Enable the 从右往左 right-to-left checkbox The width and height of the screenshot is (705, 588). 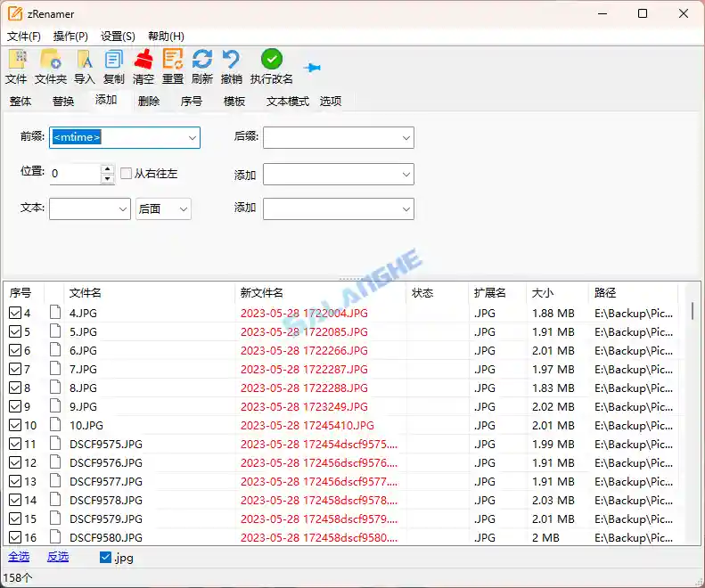point(126,173)
